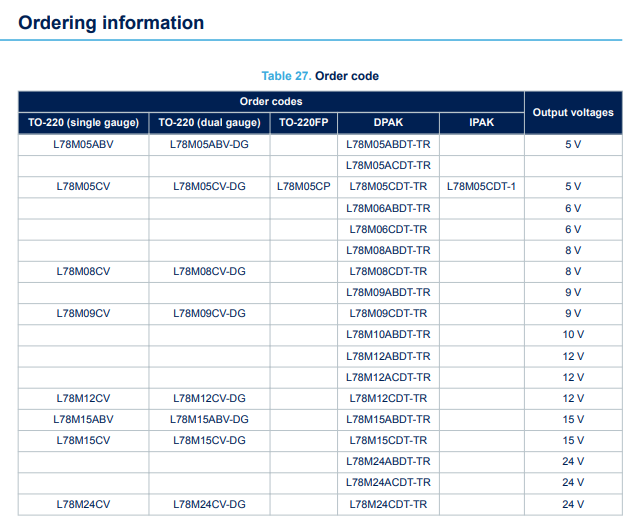Click the 6 V value in L78M06ABDT-TR row
Image resolution: width=630 pixels, height=525 pixels.
coord(573,208)
